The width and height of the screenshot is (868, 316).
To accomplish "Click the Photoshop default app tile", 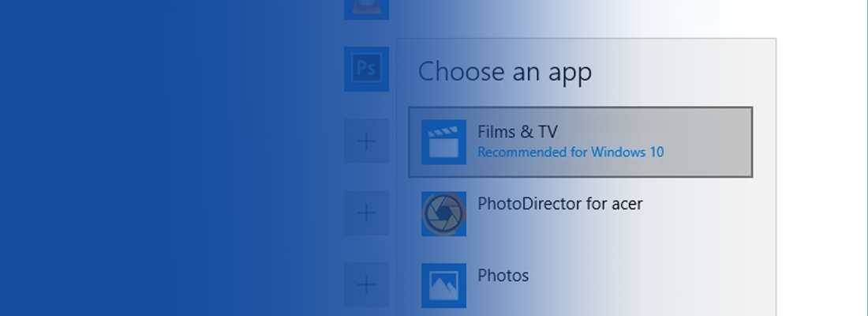I will pos(366,69).
